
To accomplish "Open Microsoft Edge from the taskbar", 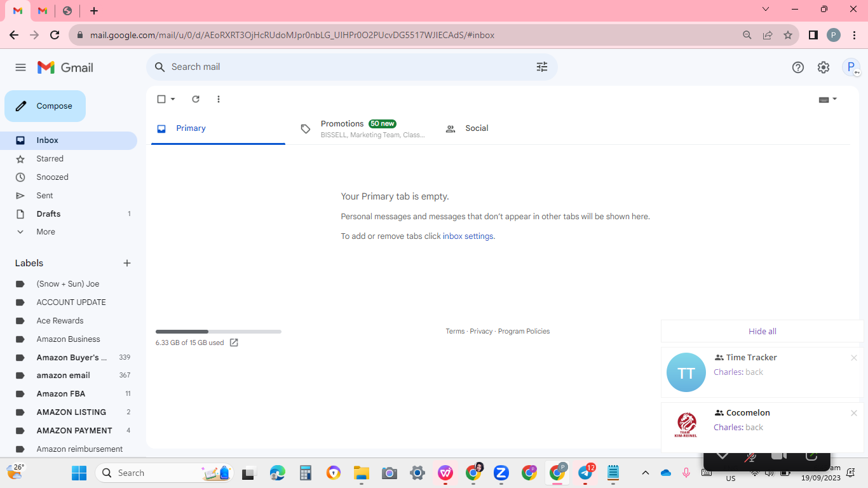I will (278, 473).
